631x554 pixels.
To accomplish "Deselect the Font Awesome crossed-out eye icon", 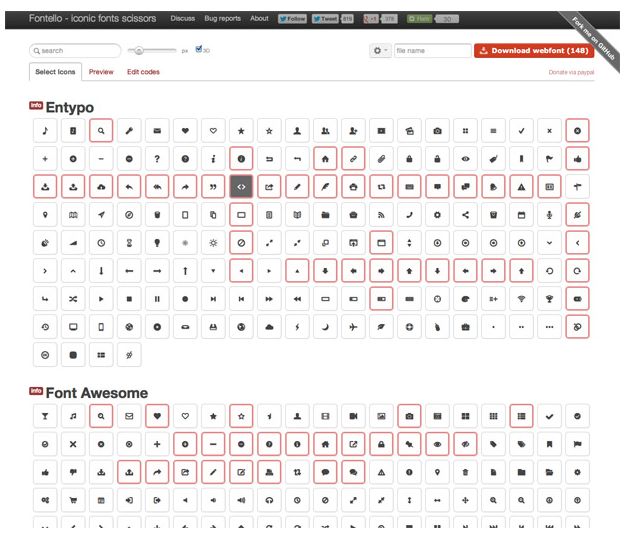I will [465, 444].
